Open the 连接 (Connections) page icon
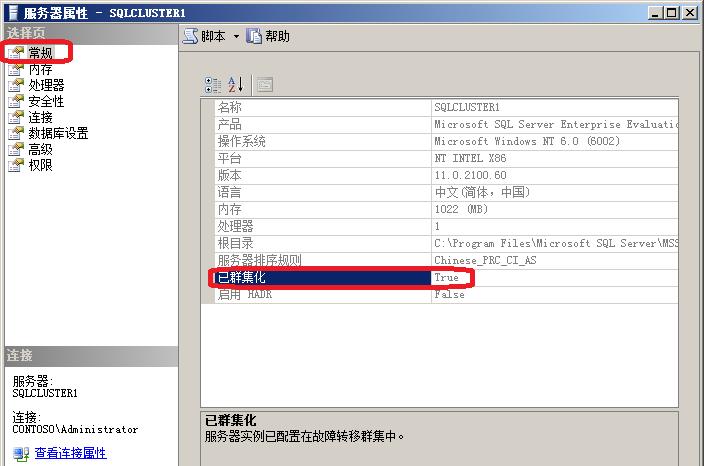 tap(16, 118)
